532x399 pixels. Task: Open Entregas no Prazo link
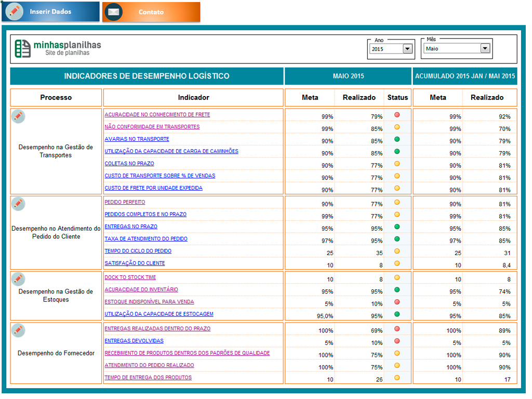pyautogui.click(x=131, y=227)
